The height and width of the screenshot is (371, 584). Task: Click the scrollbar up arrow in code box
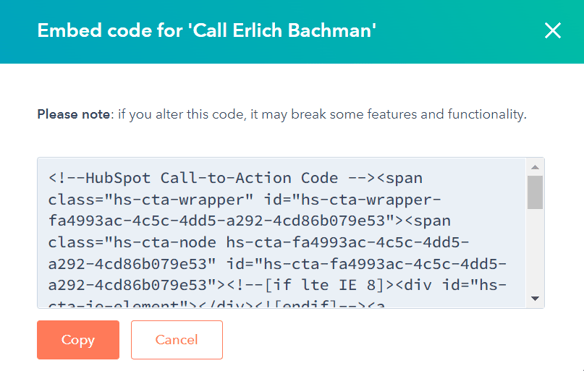pyautogui.click(x=535, y=167)
